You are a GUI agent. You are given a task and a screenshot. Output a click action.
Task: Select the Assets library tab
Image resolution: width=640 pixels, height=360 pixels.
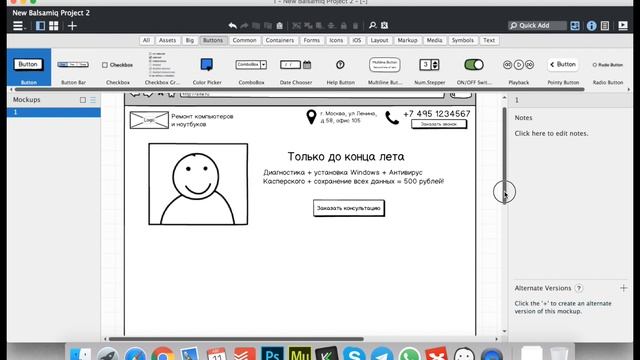(167, 40)
